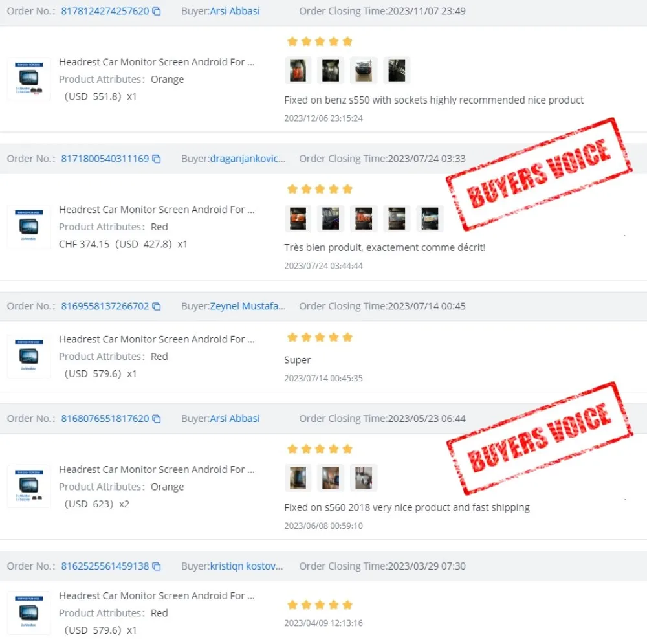Copy order number 8178124274257620

pyautogui.click(x=157, y=12)
